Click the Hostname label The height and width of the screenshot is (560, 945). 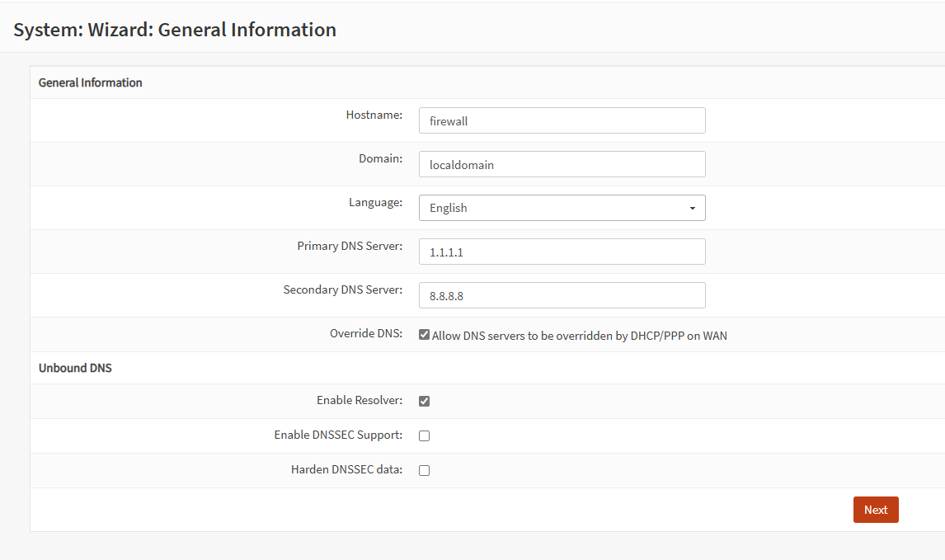click(374, 115)
